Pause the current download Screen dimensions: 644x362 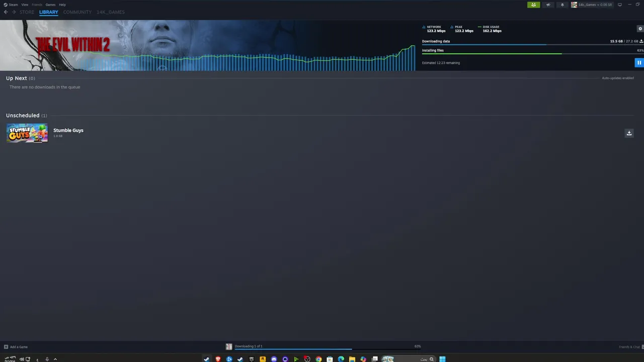(x=639, y=63)
